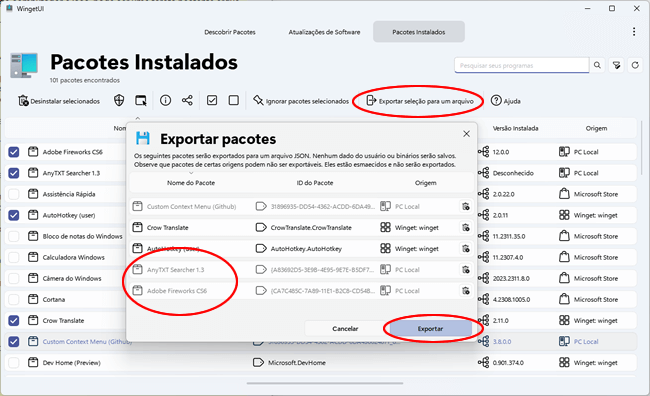Sort dialog list by Origem column

coord(425,182)
